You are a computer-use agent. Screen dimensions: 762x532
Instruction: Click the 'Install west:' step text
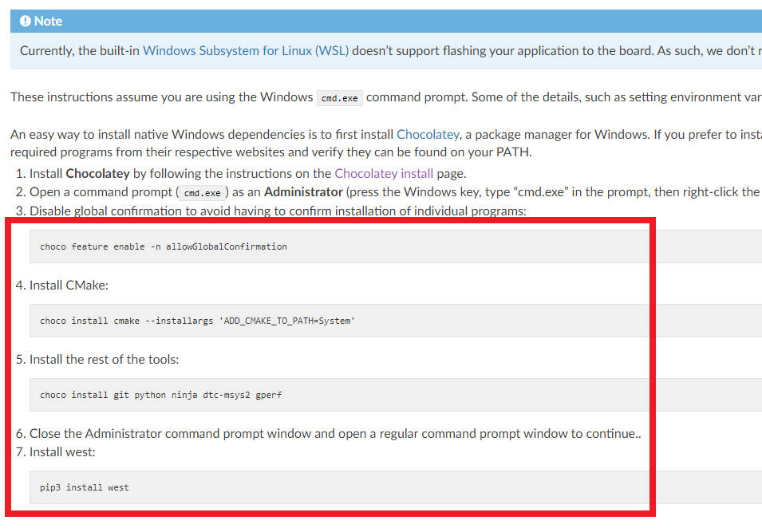pyautogui.click(x=62, y=451)
